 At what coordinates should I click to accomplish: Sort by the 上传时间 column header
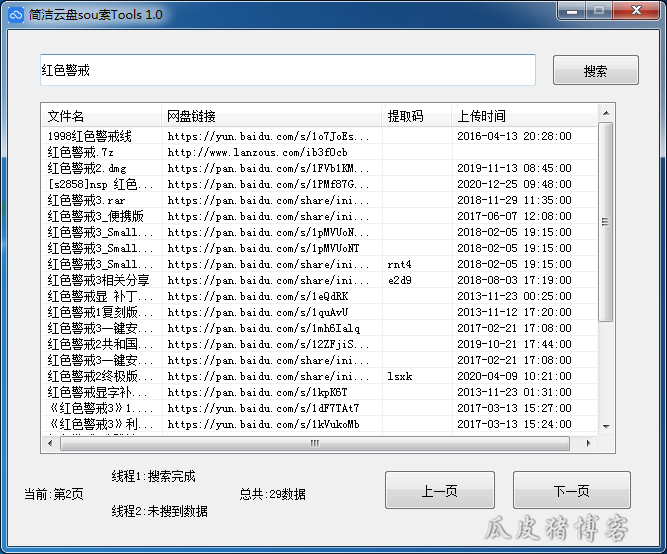524,116
